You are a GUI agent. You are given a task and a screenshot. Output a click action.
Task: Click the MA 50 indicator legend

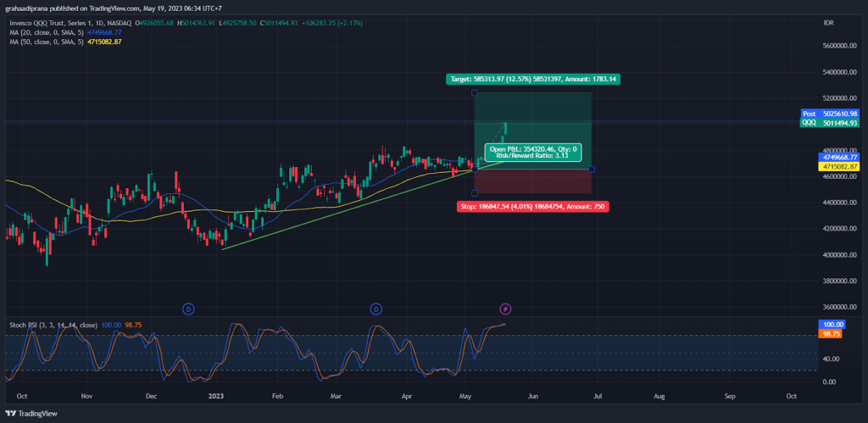coord(65,42)
